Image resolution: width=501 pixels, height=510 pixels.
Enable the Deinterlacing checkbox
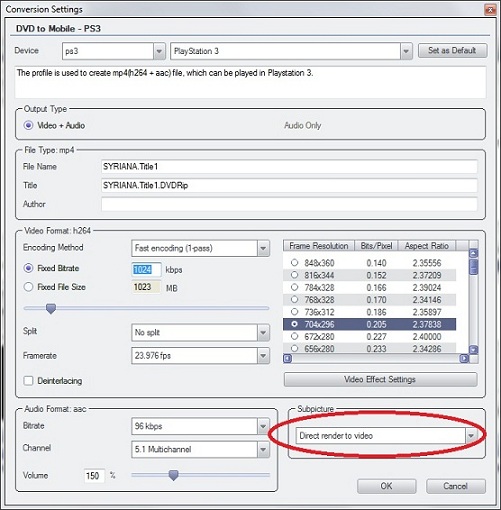click(x=29, y=381)
